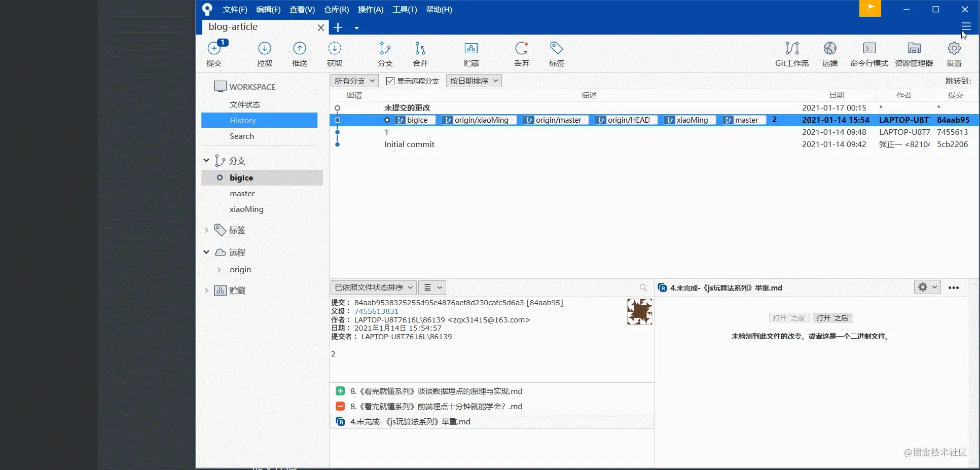Click the 打开'之前' button
Viewport: 980px width, 470px height.
pyautogui.click(x=789, y=318)
